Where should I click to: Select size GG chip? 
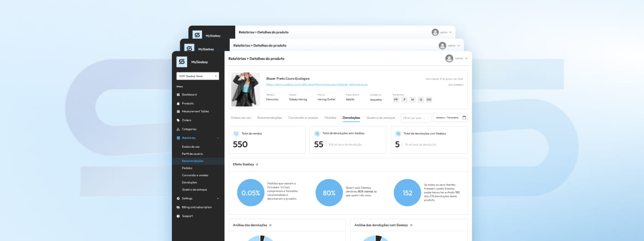(429, 99)
